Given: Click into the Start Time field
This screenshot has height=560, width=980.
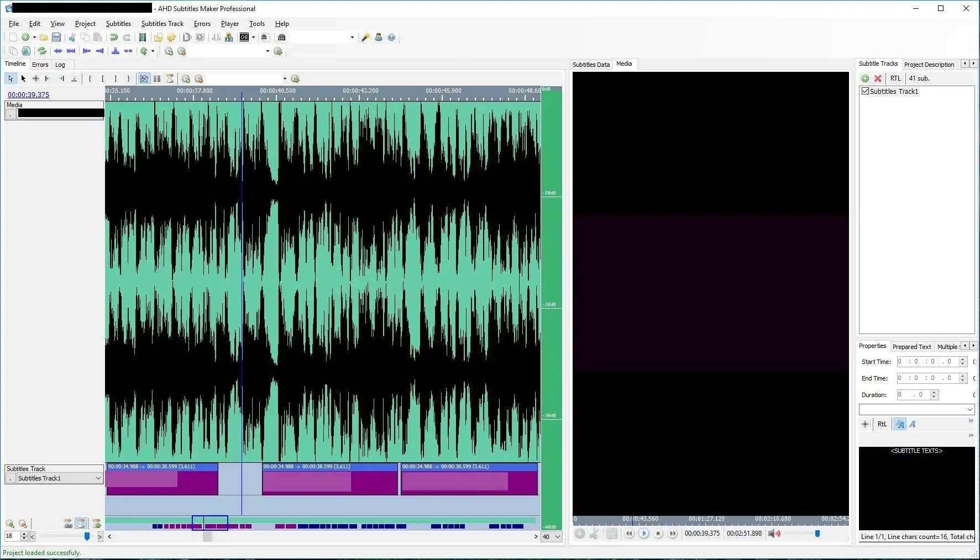Looking at the screenshot, I should (x=931, y=362).
